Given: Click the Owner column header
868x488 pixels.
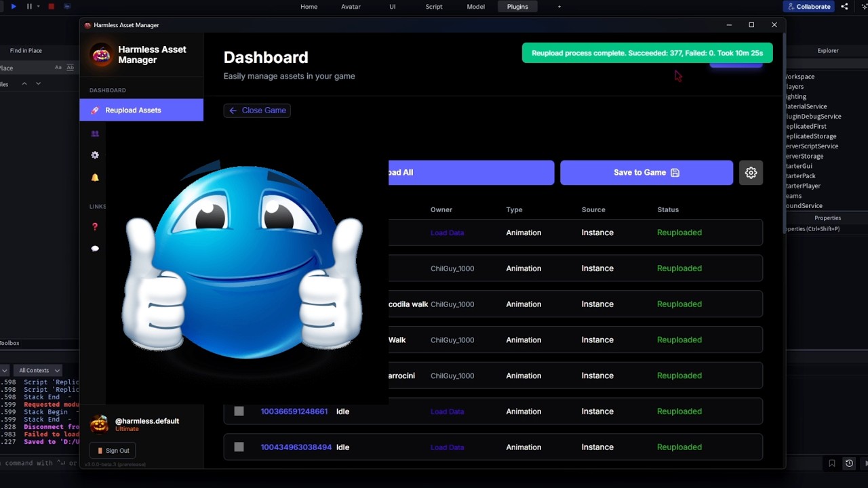Looking at the screenshot, I should click(x=441, y=210).
